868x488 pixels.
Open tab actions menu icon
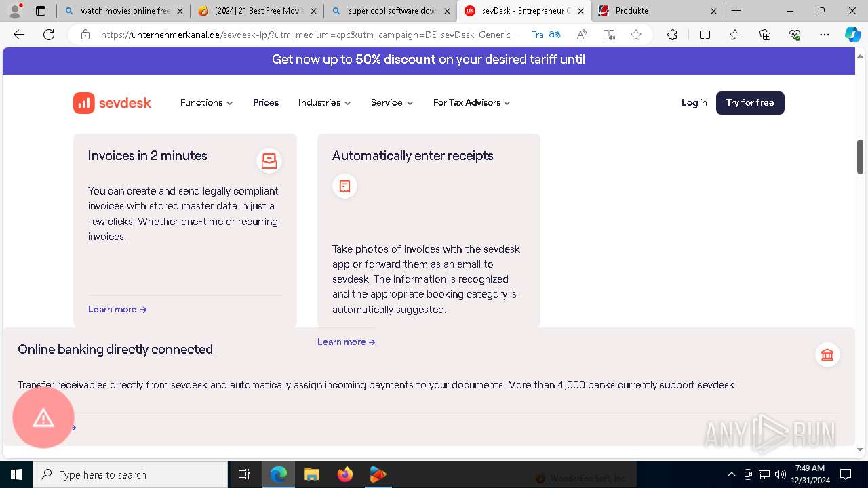pos(41,11)
